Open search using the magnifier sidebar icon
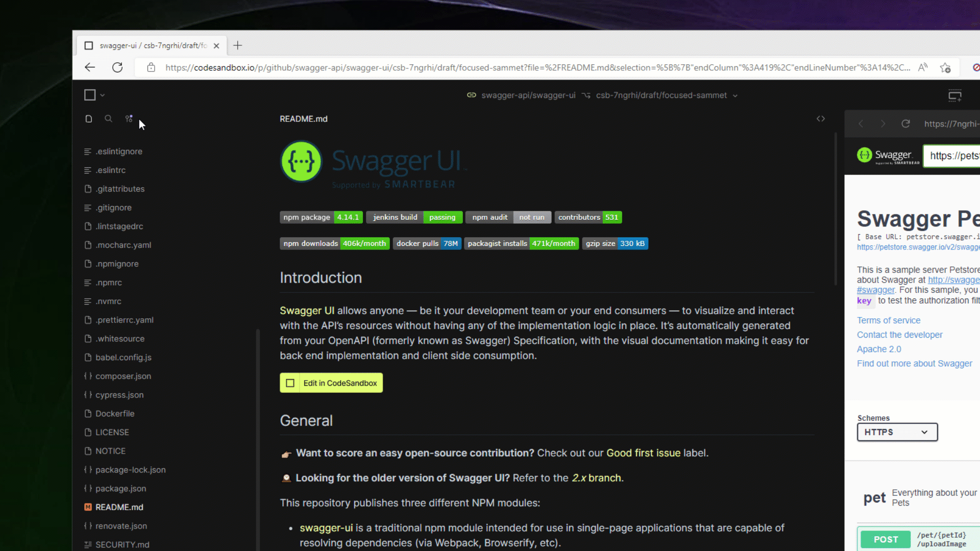The image size is (980, 551). (x=108, y=118)
